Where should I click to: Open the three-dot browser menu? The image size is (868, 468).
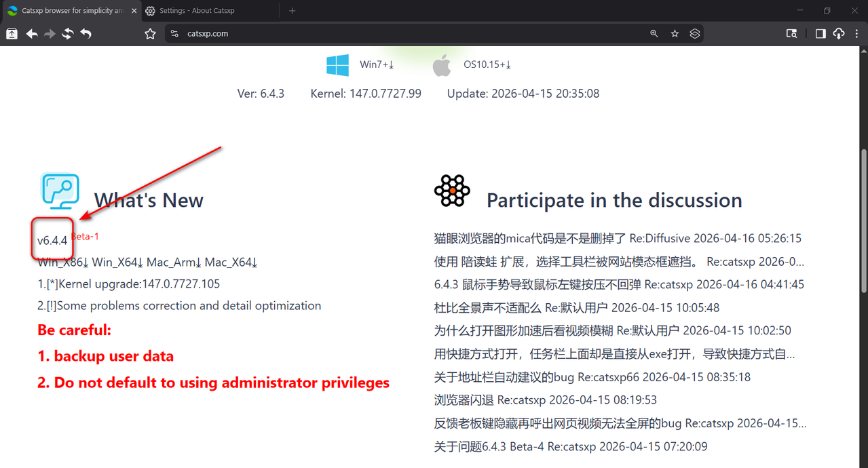[x=856, y=33]
